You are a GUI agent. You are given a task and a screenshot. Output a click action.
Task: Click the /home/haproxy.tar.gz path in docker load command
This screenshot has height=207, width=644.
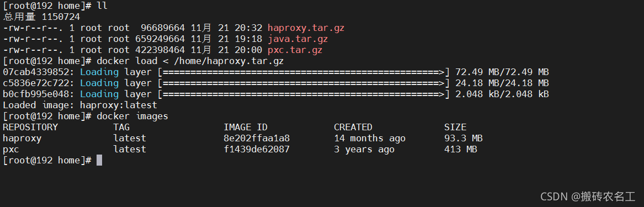coord(229,62)
